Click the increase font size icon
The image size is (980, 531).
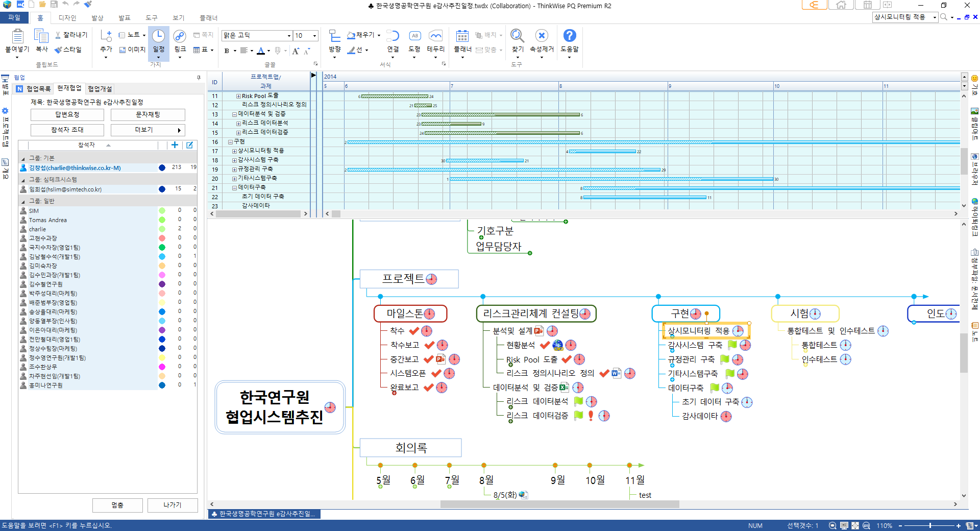point(296,51)
